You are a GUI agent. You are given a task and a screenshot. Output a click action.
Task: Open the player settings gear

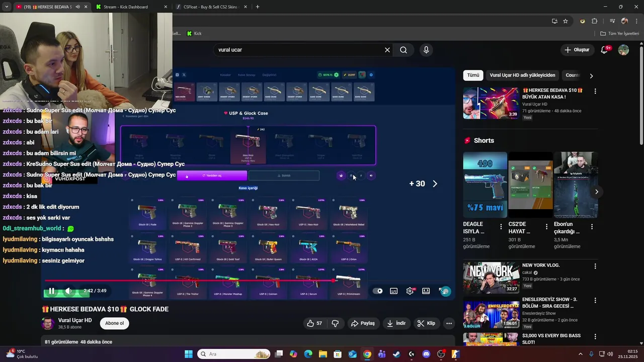pyautogui.click(x=410, y=291)
